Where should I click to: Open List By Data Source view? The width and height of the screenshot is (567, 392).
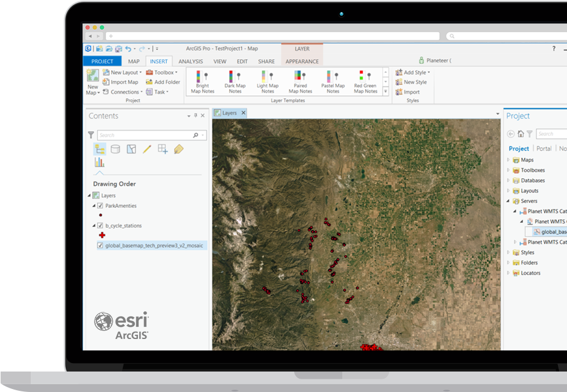[x=114, y=149]
